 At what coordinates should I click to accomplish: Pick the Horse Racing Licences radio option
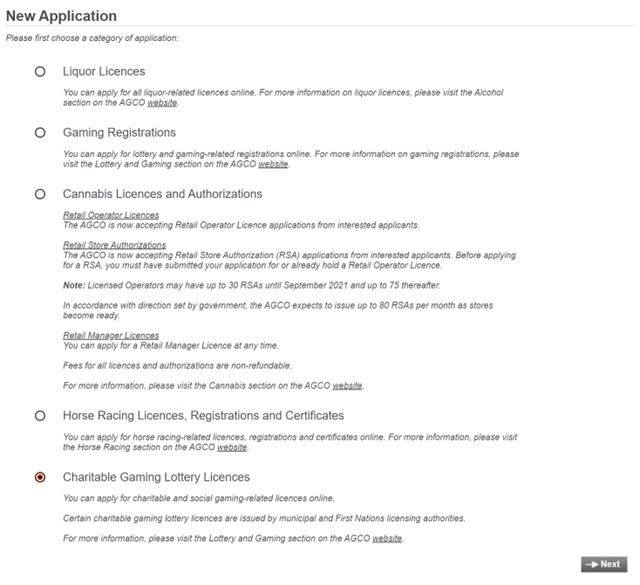click(x=40, y=415)
